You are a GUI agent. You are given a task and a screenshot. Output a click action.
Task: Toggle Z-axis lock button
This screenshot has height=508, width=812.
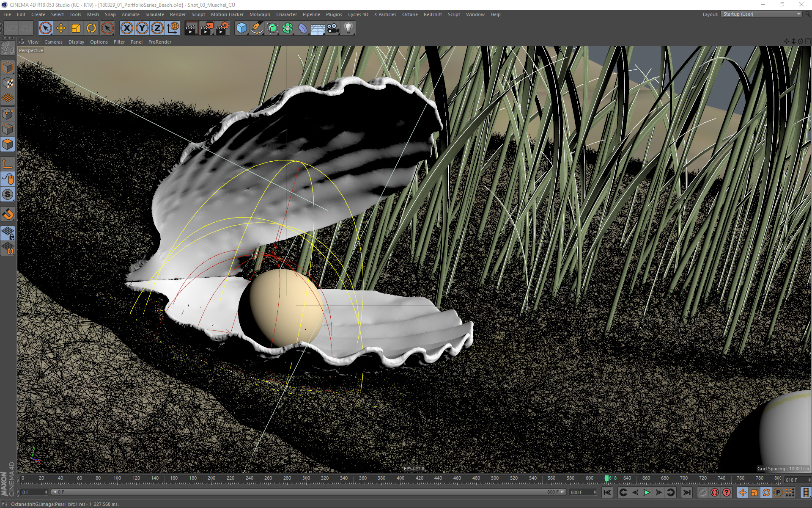(x=157, y=28)
